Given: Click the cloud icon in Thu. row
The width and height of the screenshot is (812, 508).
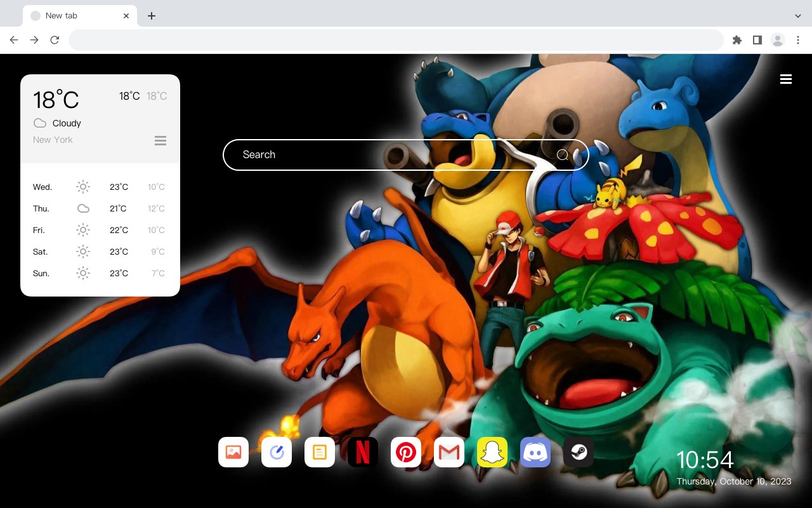Looking at the screenshot, I should pos(83,208).
